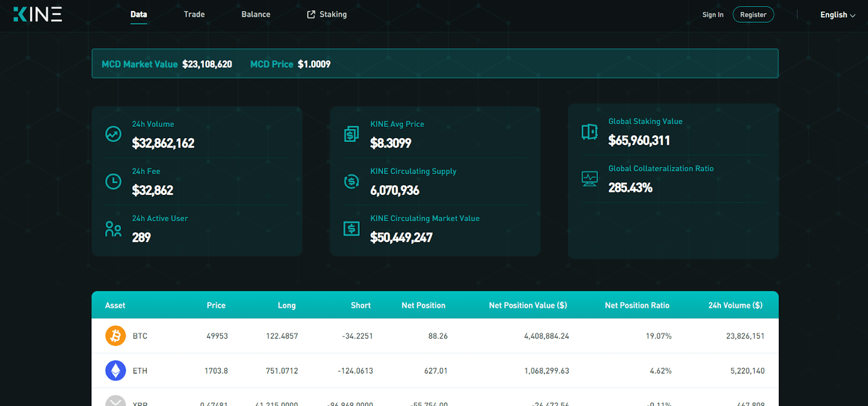Viewport: 868px width, 406px height.
Task: Go to the Balance tab
Action: (256, 14)
